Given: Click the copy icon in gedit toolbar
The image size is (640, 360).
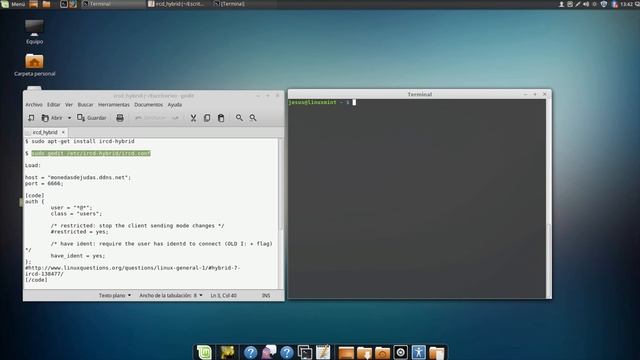Looking at the screenshot, I should [207, 118].
